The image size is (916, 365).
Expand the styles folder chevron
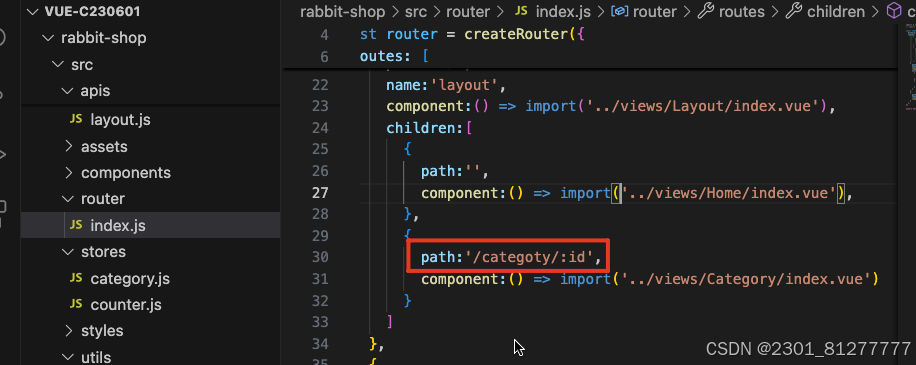coord(68,331)
